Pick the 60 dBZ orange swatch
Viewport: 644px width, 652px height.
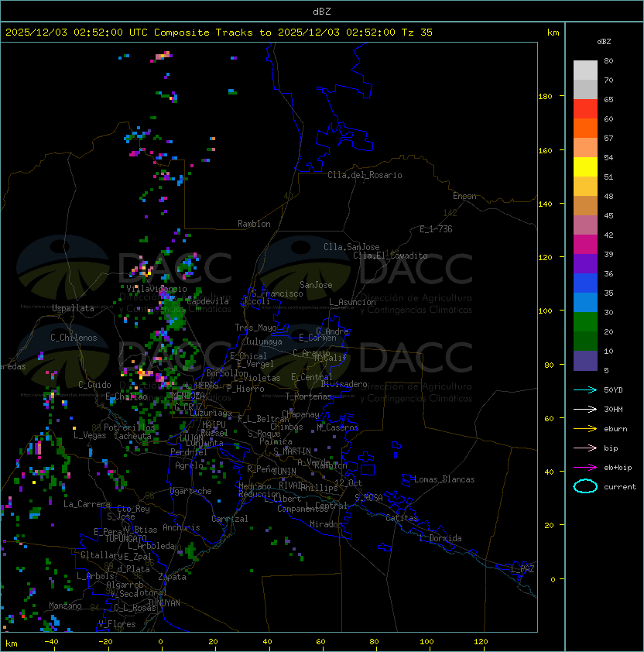pos(585,128)
